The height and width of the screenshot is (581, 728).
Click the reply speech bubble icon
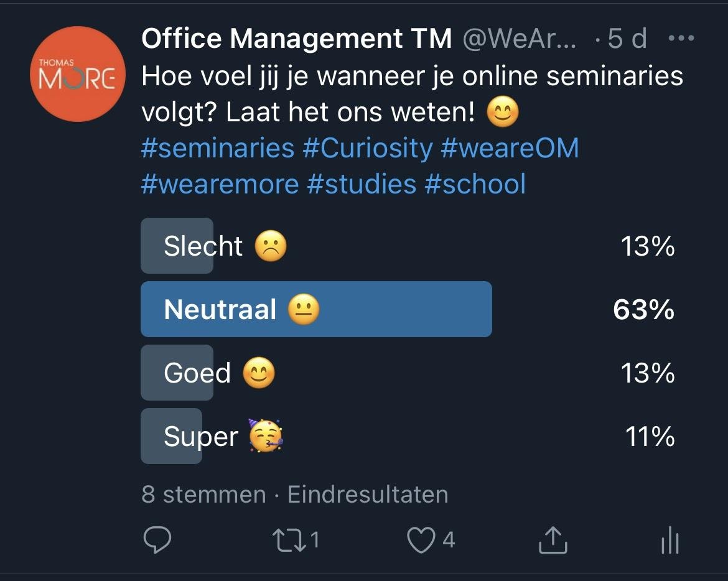pyautogui.click(x=157, y=540)
